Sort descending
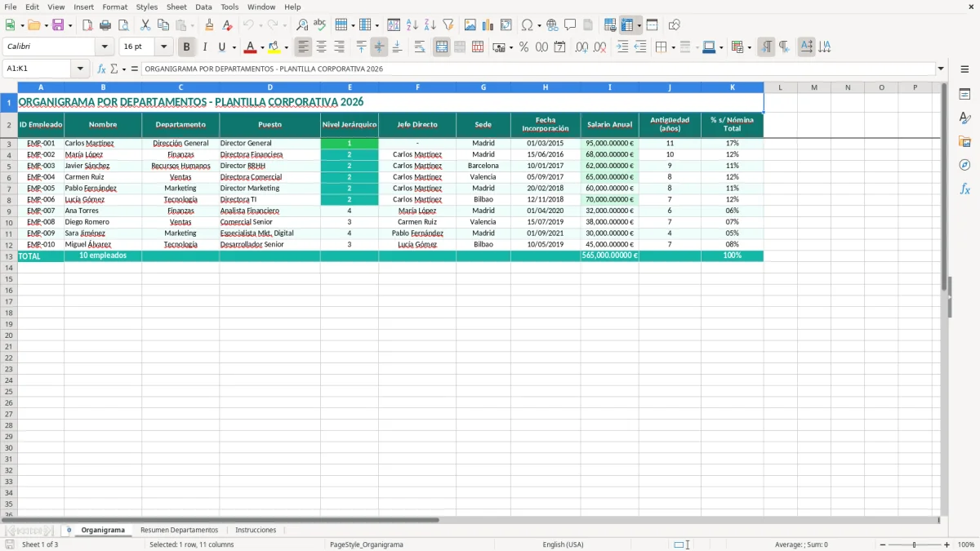The image size is (980, 551). click(430, 25)
